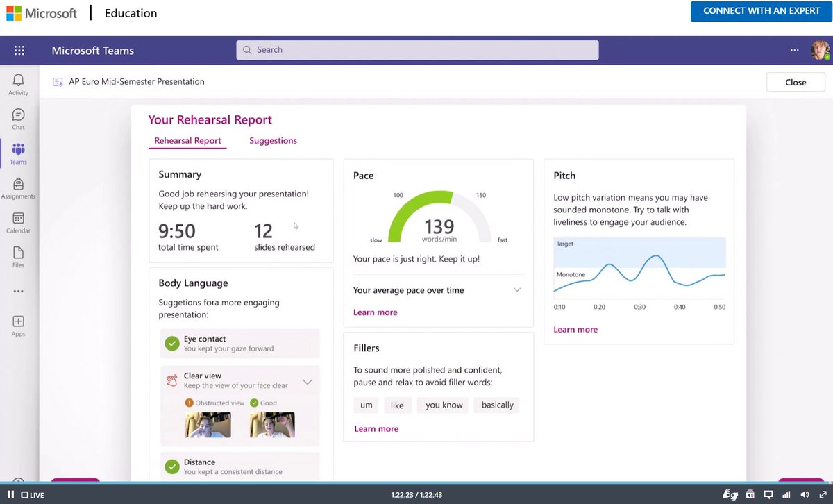Open Learn more under Fillers
Screen dimensions: 833x504
click(x=376, y=429)
